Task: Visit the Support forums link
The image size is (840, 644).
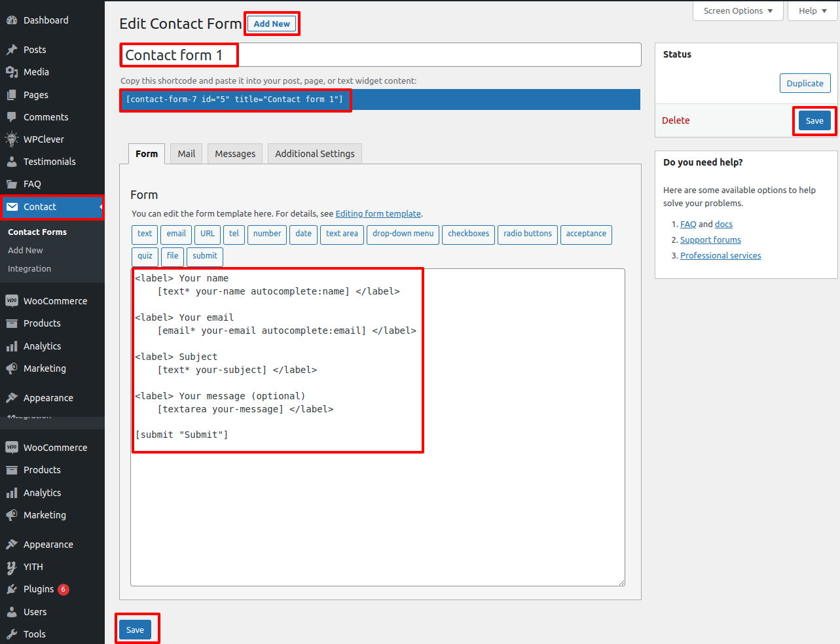Action: (x=710, y=240)
